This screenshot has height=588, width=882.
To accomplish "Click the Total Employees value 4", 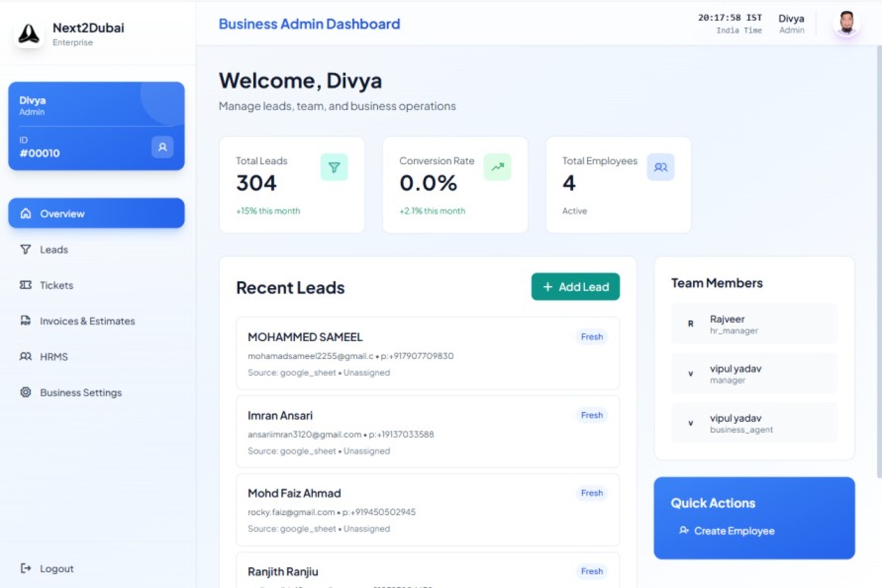I will point(569,183).
